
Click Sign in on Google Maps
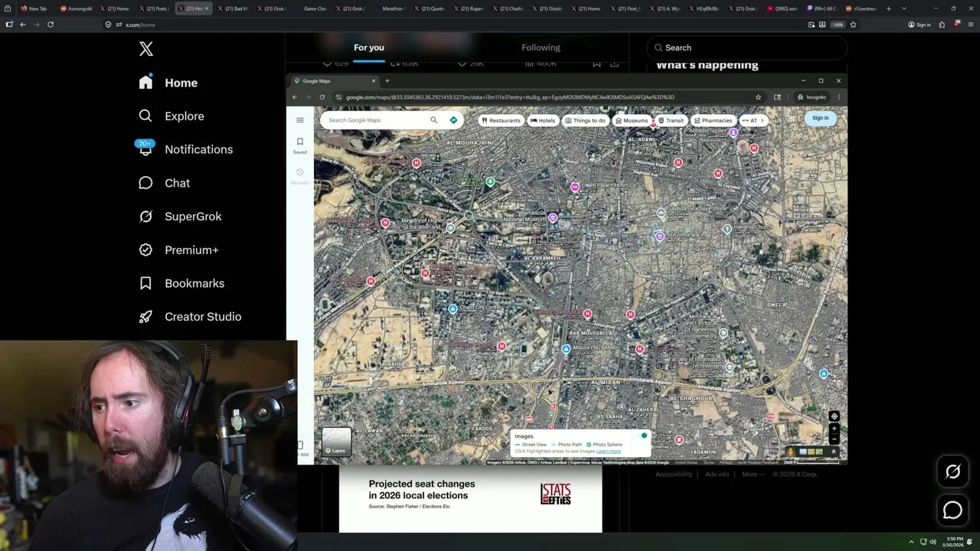coord(821,118)
